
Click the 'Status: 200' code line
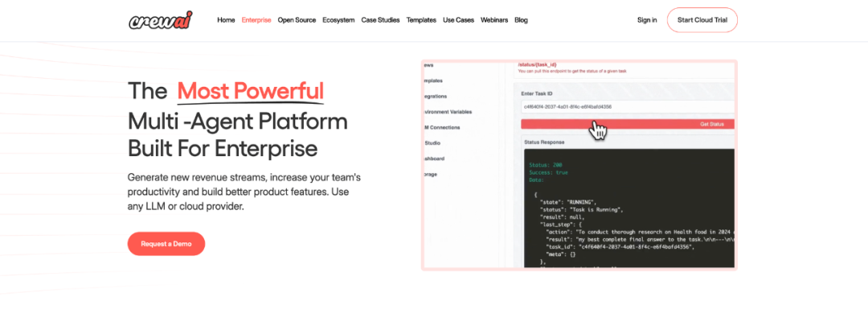[545, 165]
